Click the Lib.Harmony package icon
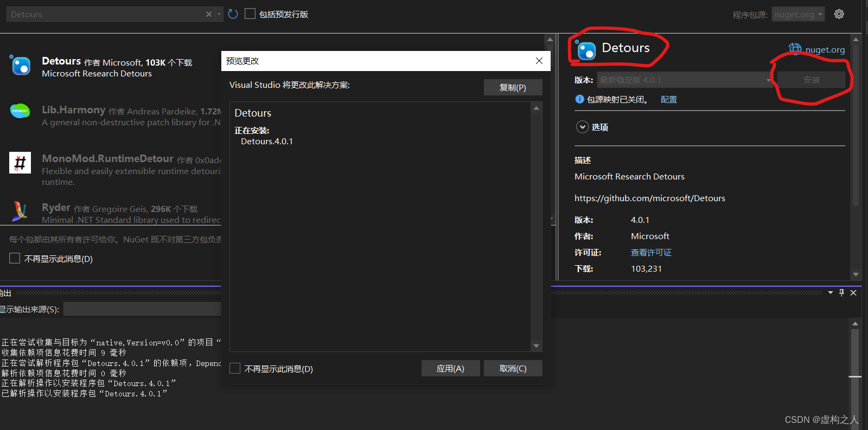This screenshot has width=868, height=430. pyautogui.click(x=20, y=111)
